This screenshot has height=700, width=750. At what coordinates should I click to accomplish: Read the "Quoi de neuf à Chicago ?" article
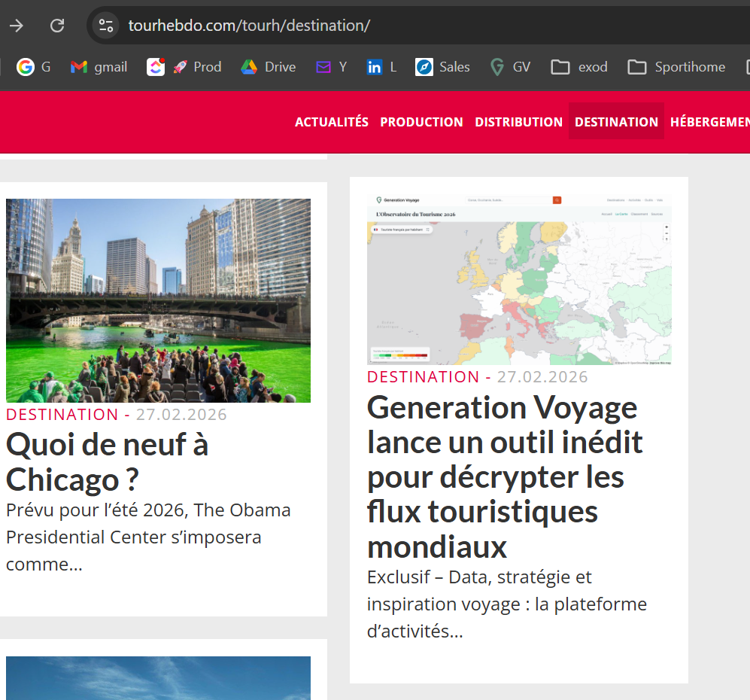[x=107, y=462]
